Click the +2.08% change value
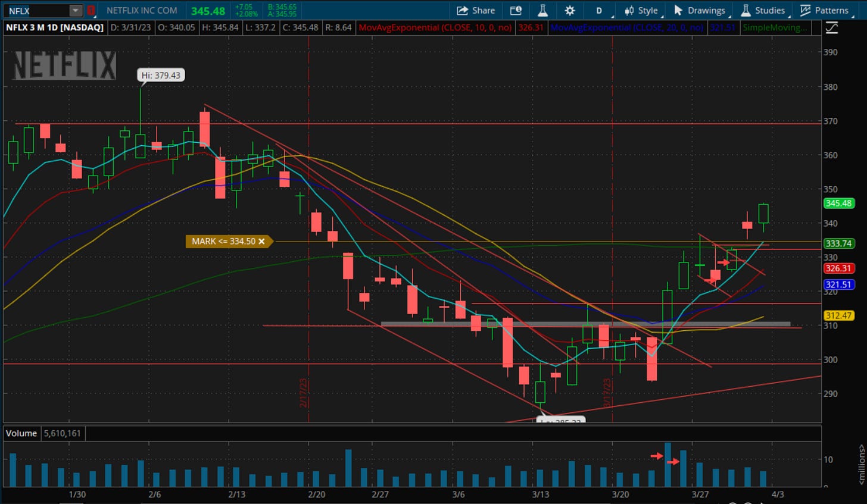Image resolution: width=867 pixels, height=504 pixels. [x=246, y=14]
